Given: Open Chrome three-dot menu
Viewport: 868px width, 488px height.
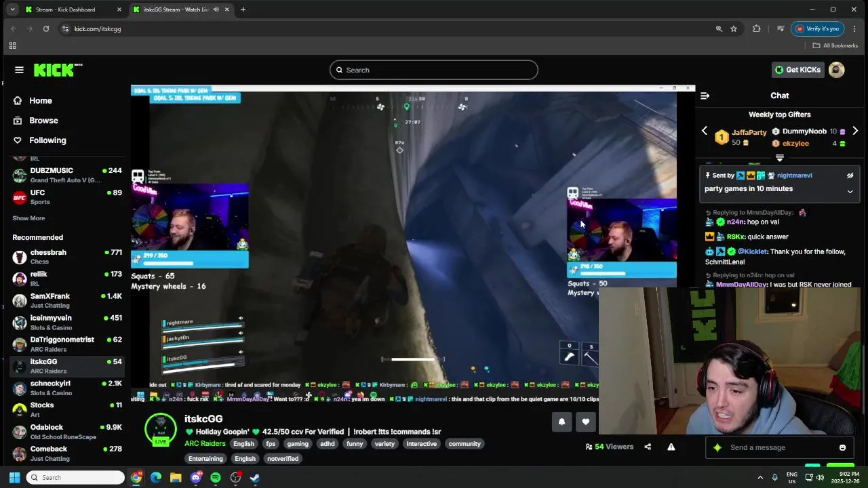Looking at the screenshot, I should click(854, 28).
